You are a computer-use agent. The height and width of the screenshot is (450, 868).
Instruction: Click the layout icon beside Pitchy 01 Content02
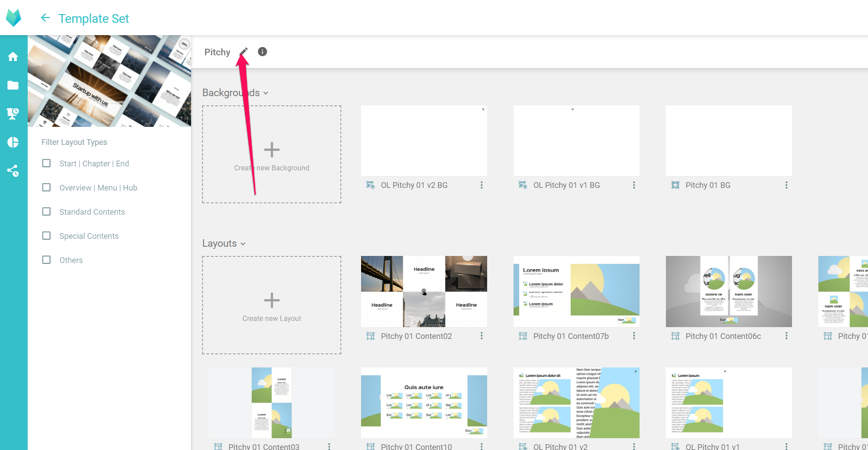370,336
